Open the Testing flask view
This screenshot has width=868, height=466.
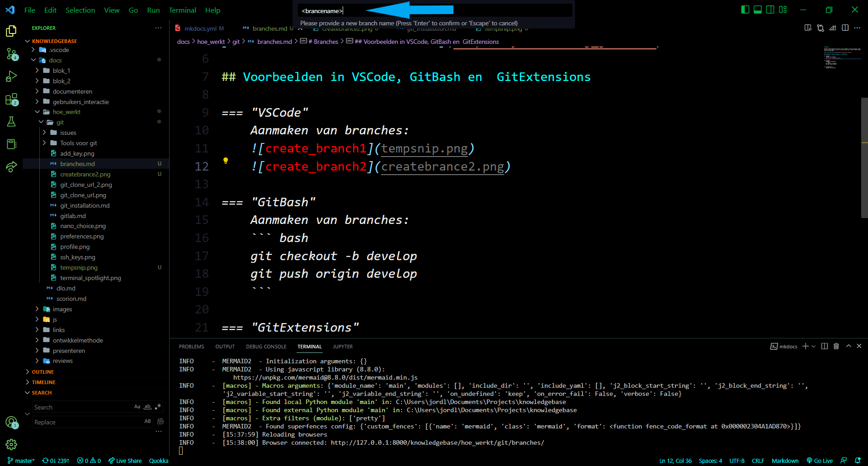click(x=11, y=121)
